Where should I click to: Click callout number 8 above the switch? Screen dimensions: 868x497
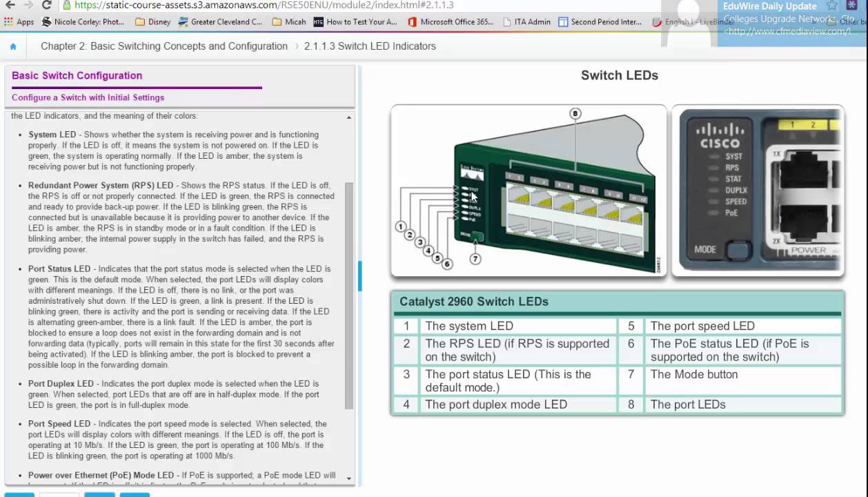click(575, 115)
